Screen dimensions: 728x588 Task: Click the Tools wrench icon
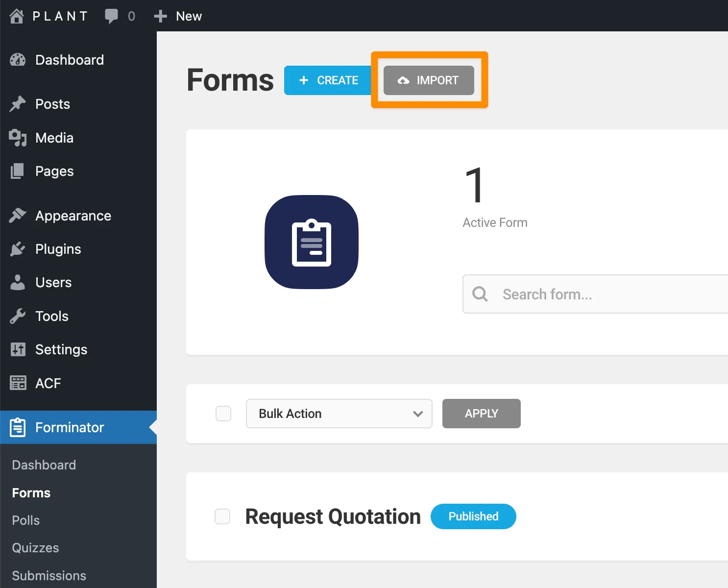(18, 316)
